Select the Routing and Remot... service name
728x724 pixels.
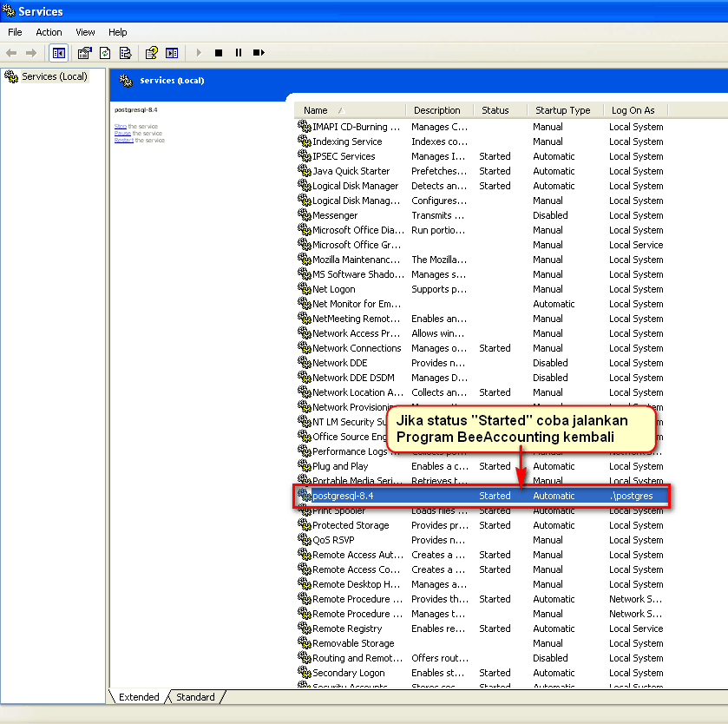point(357,658)
